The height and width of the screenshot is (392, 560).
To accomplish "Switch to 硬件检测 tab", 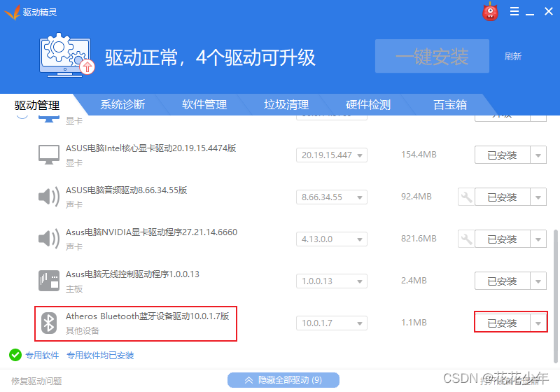I will (x=368, y=104).
